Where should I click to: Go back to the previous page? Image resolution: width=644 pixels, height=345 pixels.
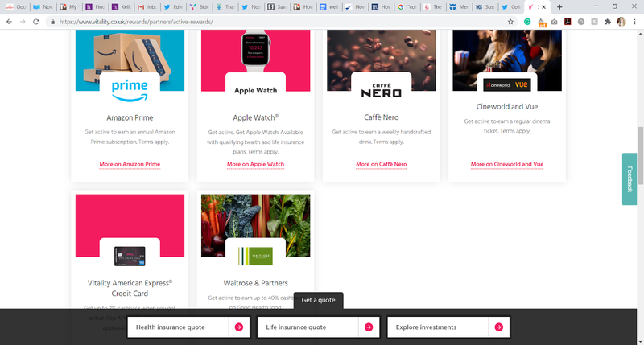[x=9, y=22]
